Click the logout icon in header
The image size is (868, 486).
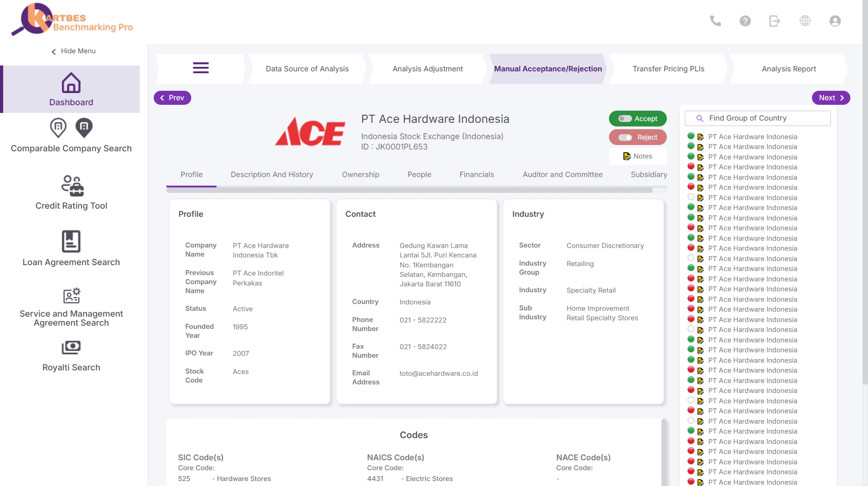click(775, 21)
